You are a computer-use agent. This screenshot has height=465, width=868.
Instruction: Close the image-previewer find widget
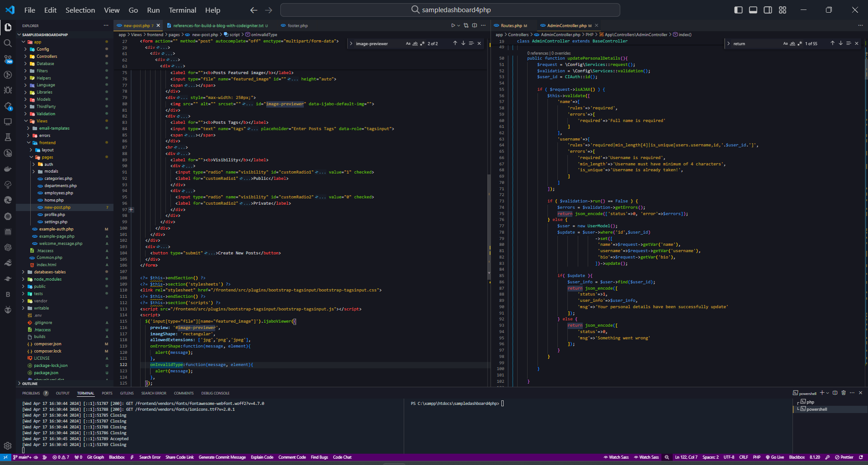(479, 43)
